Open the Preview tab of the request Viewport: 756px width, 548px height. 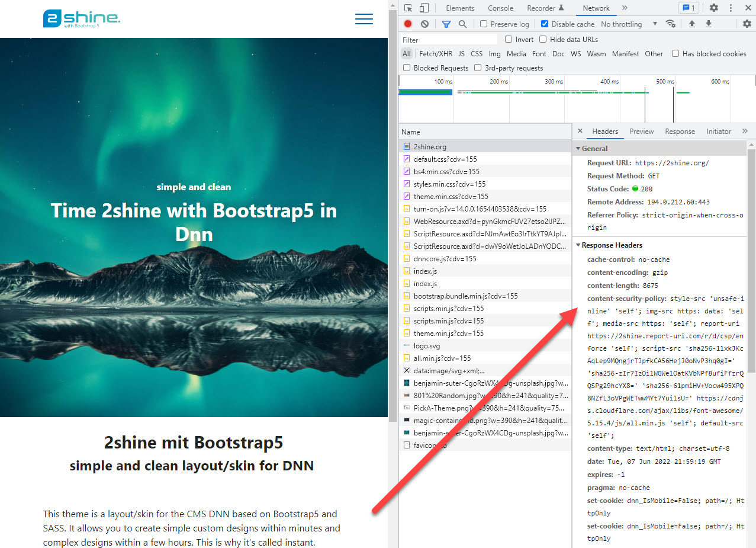(642, 131)
